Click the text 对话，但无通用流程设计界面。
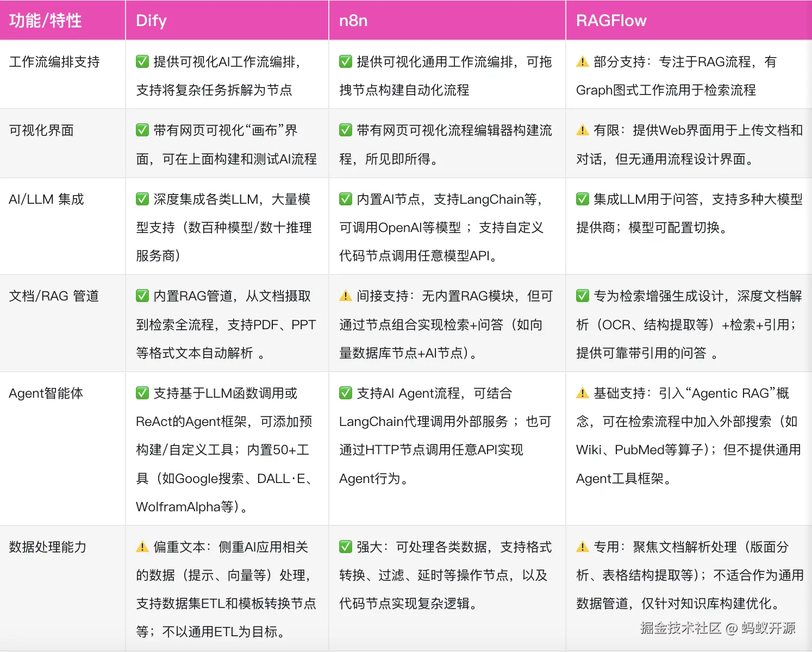Viewport: 812px width, 652px height. coord(665,159)
